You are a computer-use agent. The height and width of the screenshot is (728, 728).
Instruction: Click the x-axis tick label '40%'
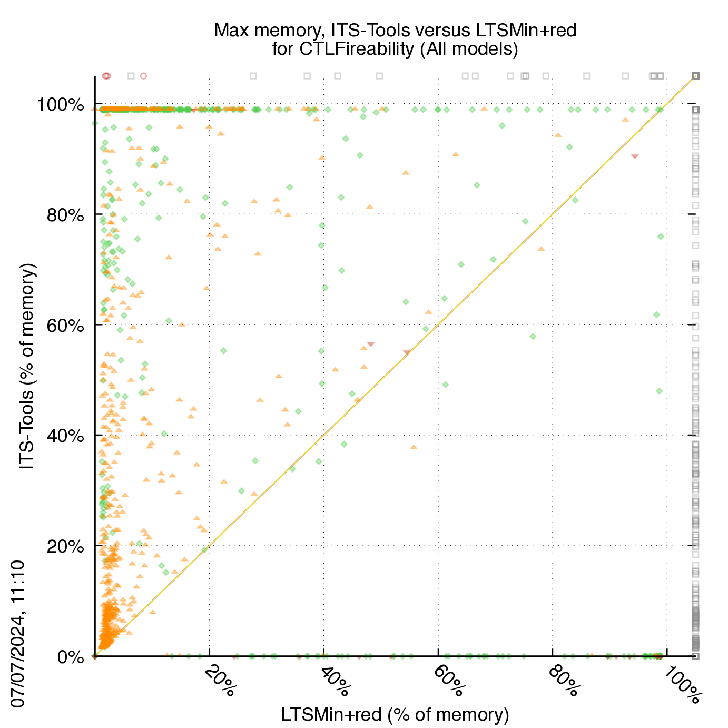[334, 681]
